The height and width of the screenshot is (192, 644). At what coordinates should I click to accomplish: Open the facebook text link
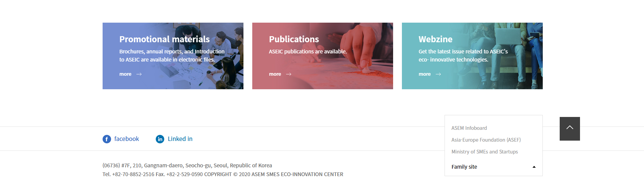click(127, 139)
